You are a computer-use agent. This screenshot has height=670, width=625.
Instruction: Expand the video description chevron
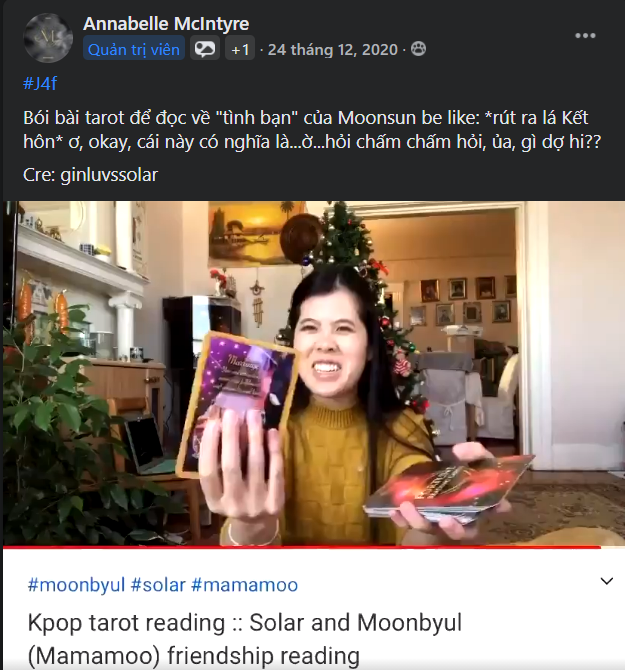(x=607, y=581)
